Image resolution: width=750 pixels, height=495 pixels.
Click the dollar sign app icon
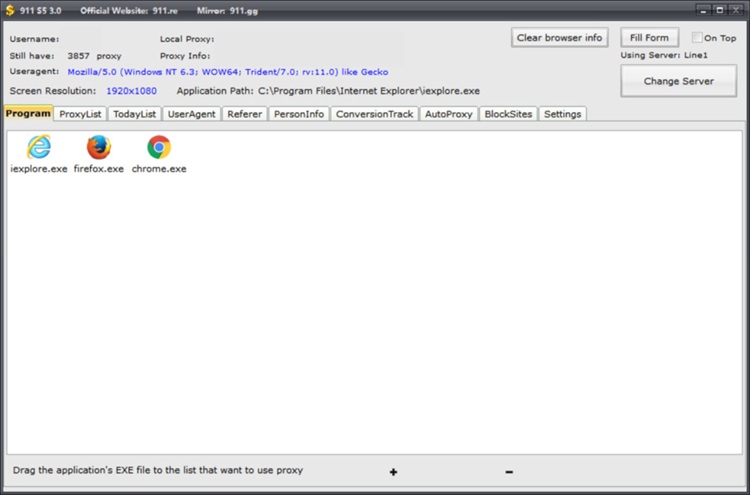(x=10, y=10)
